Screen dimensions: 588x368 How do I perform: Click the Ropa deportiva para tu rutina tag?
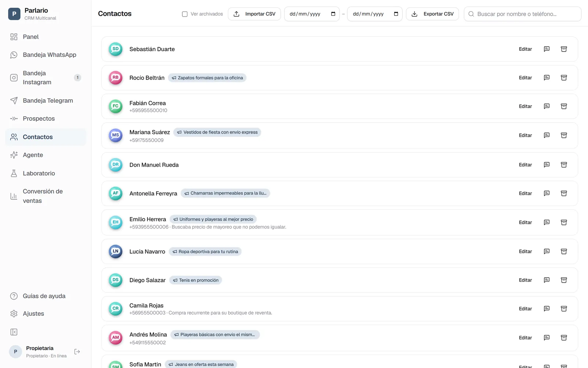(205, 251)
